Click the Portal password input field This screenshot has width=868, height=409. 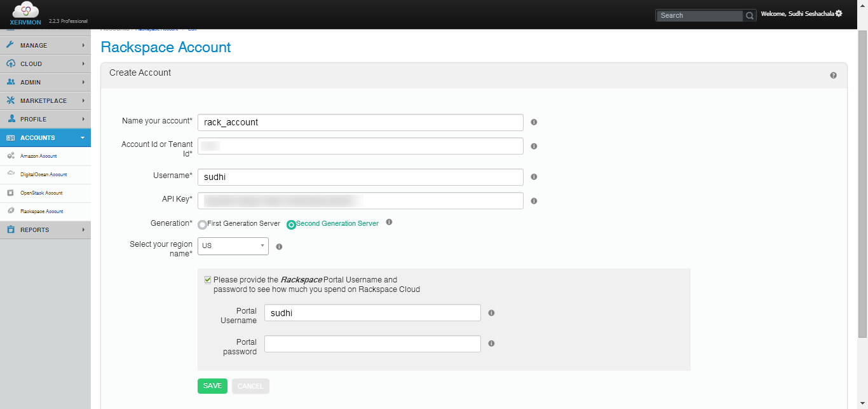pyautogui.click(x=372, y=343)
